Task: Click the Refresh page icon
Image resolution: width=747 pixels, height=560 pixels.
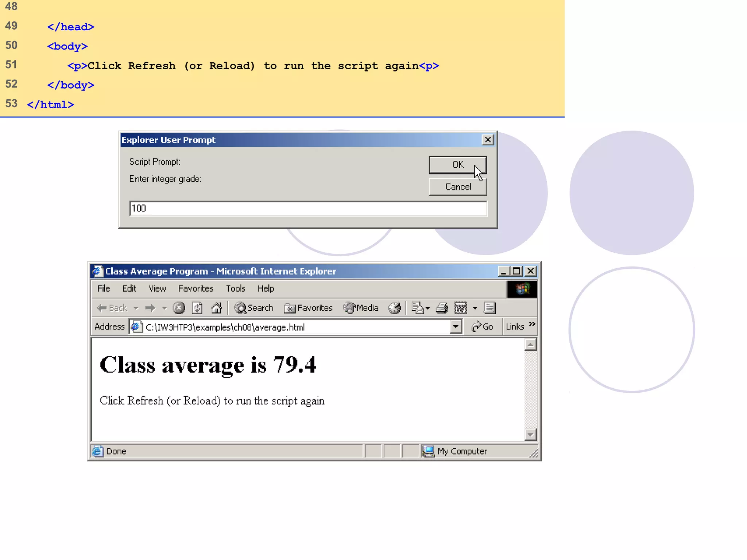Action: (197, 308)
